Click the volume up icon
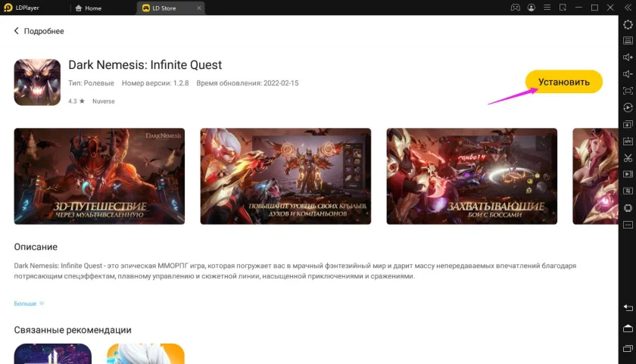Viewport: 636px width, 364px height. pyautogui.click(x=628, y=58)
